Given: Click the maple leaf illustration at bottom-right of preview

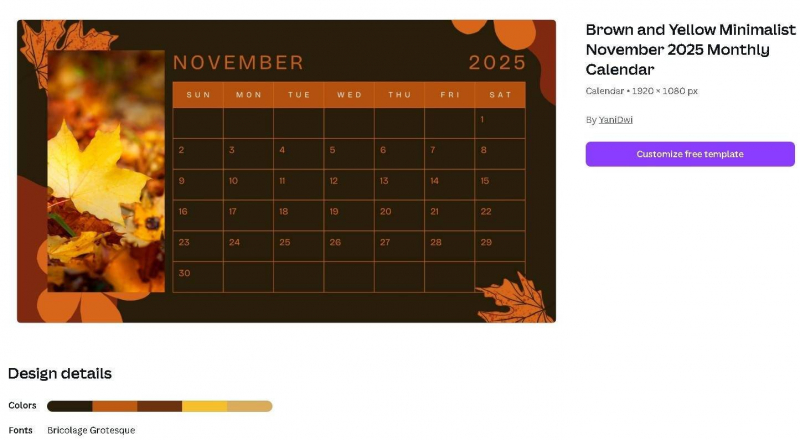Looking at the screenshot, I should point(513,298).
